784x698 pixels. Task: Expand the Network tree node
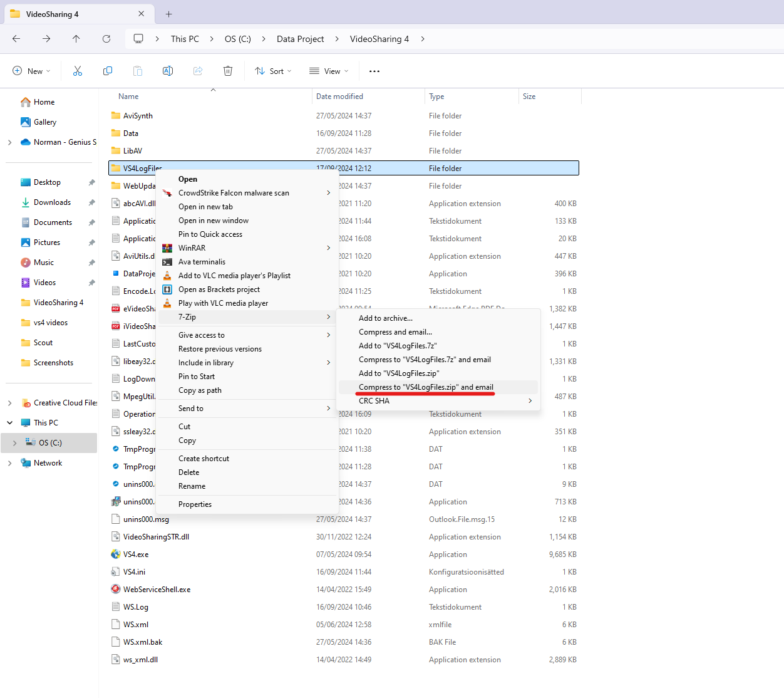[x=10, y=463]
